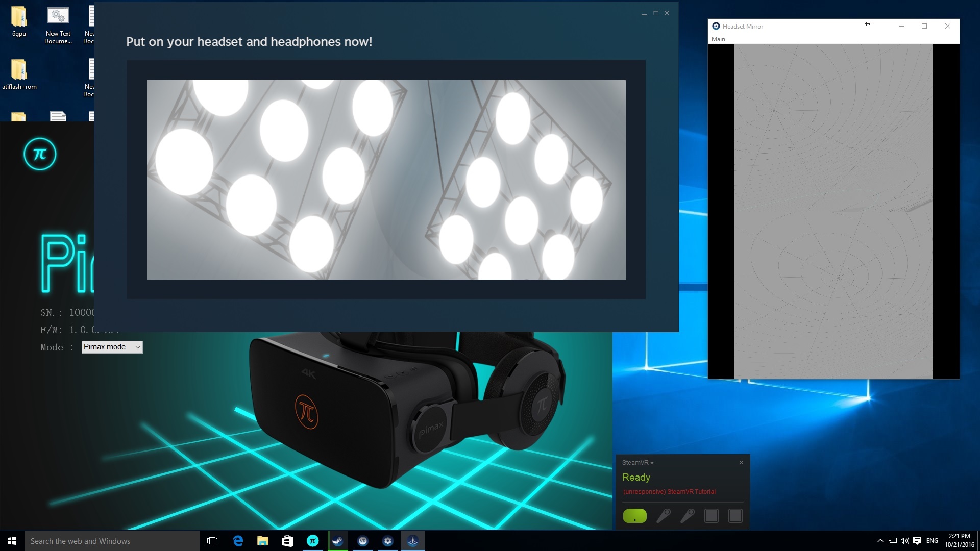Launch Microsoft Edge from the taskbar
Image resolution: width=980 pixels, height=551 pixels.
[x=238, y=541]
